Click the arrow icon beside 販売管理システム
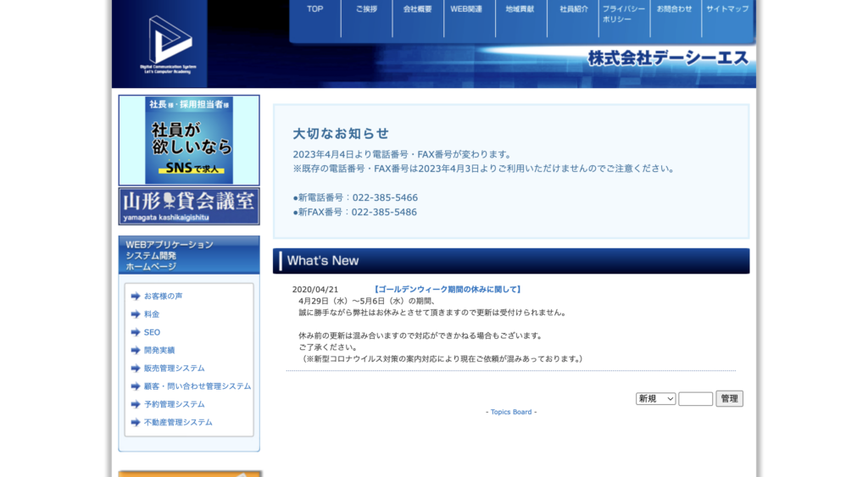The width and height of the screenshot is (868, 477). click(136, 368)
